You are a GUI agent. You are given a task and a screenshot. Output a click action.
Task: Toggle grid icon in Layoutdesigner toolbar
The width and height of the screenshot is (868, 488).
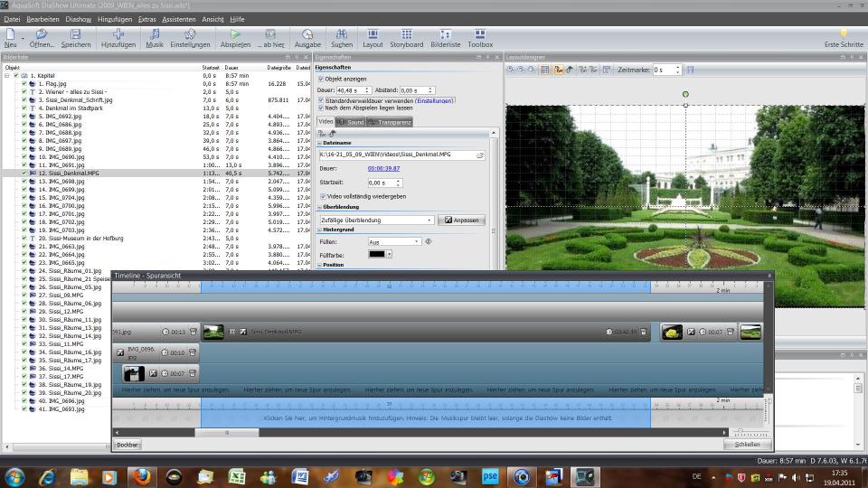click(546, 70)
